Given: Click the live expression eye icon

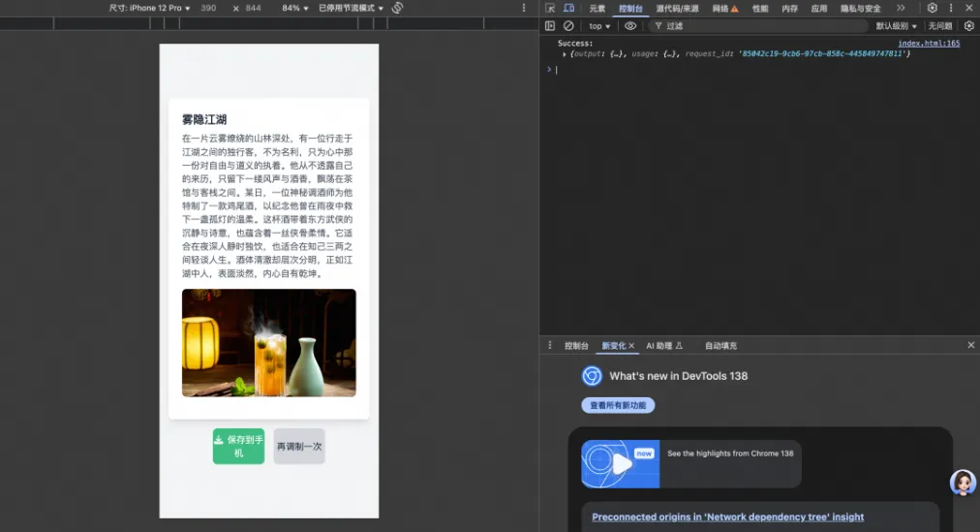Looking at the screenshot, I should pos(630,26).
